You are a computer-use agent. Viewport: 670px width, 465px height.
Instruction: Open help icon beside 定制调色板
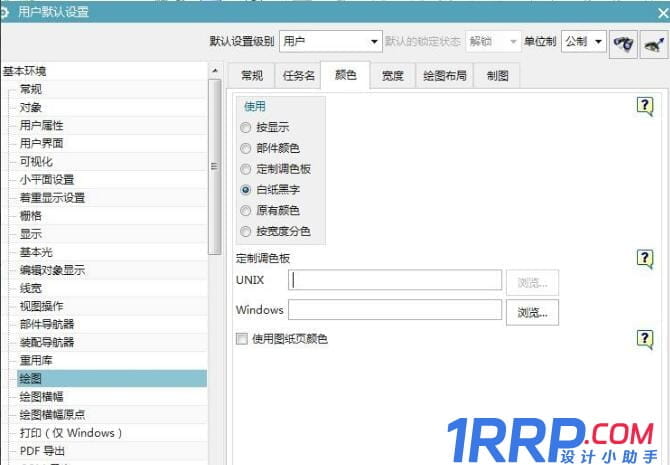point(645,259)
